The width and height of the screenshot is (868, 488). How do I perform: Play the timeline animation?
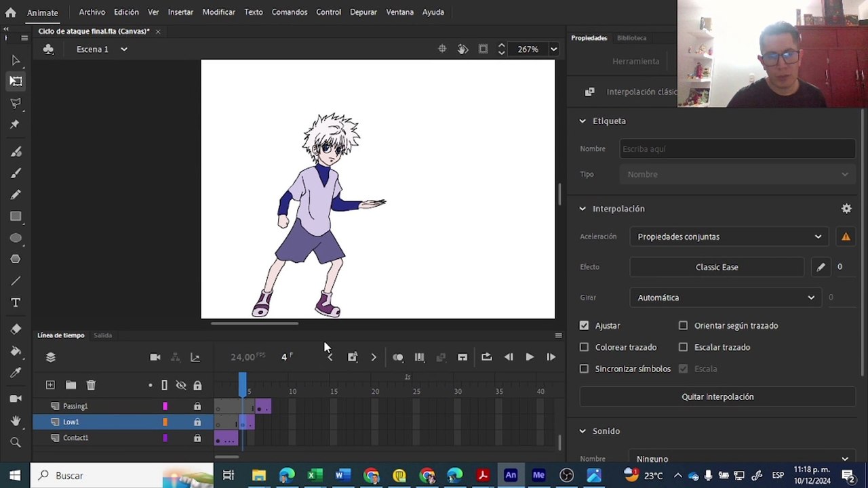530,357
